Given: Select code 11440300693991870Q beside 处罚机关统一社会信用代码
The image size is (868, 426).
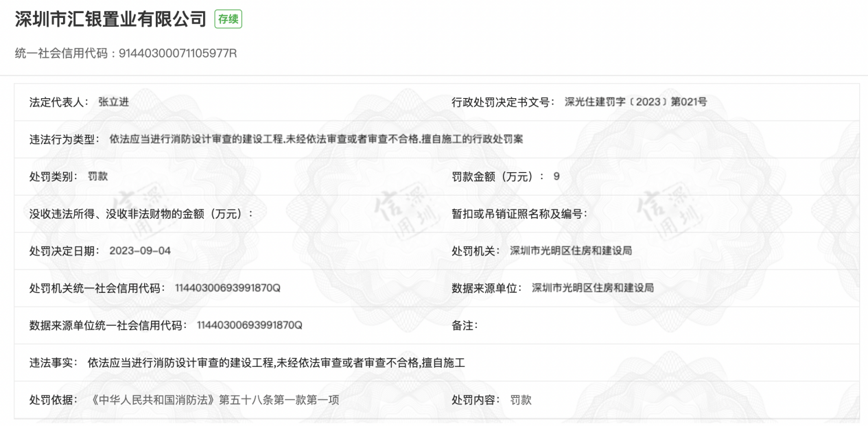Looking at the screenshot, I should pyautogui.click(x=228, y=287).
